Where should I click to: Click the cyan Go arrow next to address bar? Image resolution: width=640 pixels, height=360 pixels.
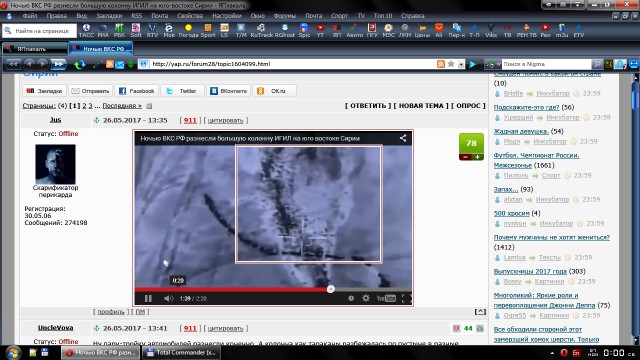click(x=472, y=64)
